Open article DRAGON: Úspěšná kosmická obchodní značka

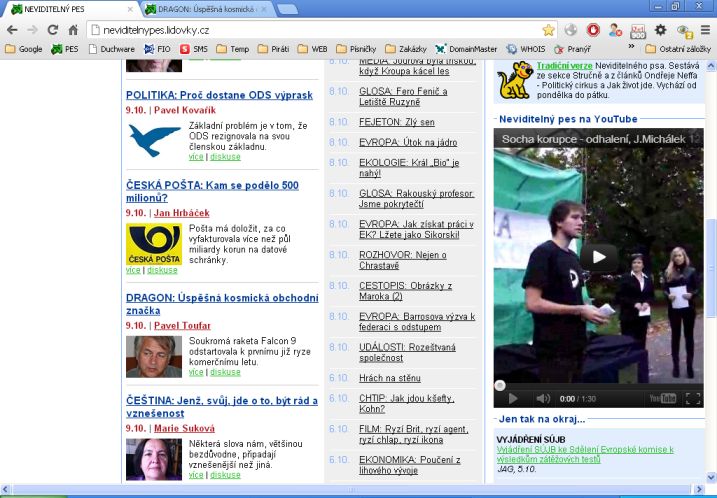[x=222, y=304]
